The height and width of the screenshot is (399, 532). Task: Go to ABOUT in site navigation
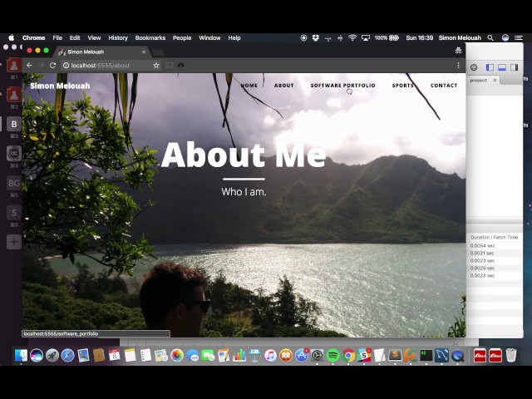tap(284, 86)
